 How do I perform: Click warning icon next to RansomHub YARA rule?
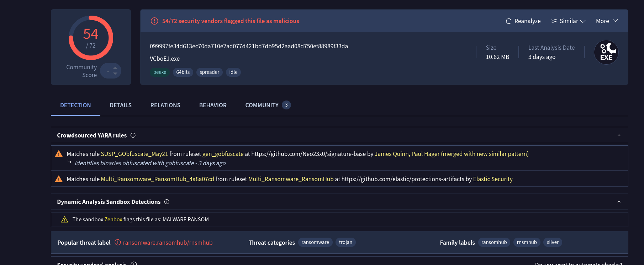tap(59, 179)
